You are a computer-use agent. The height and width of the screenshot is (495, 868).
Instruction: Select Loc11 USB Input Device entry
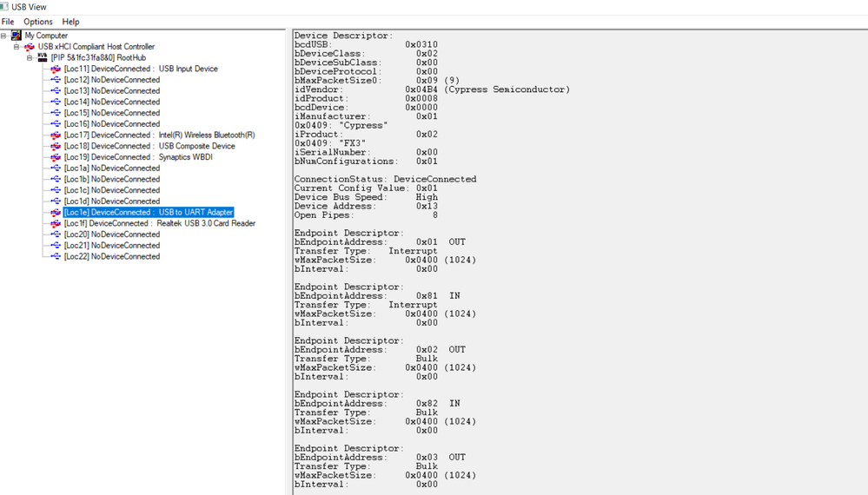[141, 69]
